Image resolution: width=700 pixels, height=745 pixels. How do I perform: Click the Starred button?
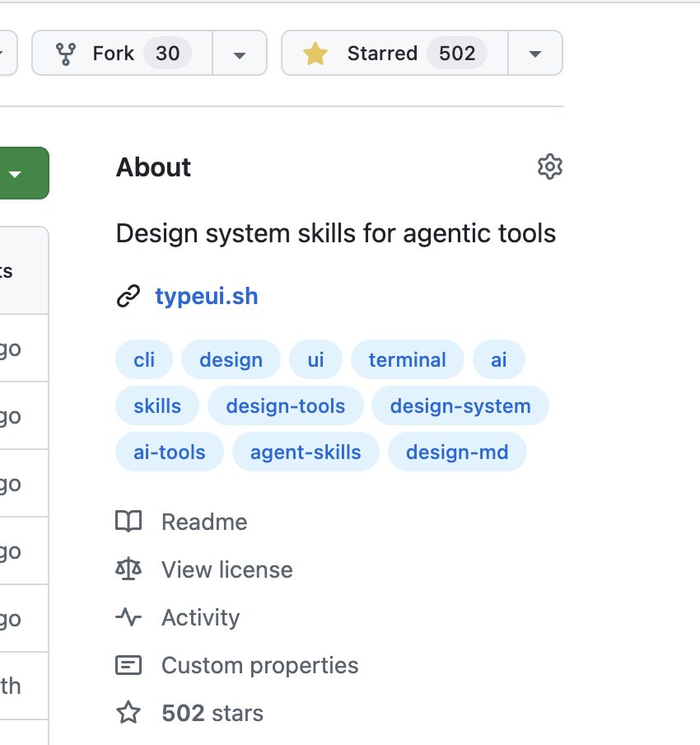(x=395, y=54)
